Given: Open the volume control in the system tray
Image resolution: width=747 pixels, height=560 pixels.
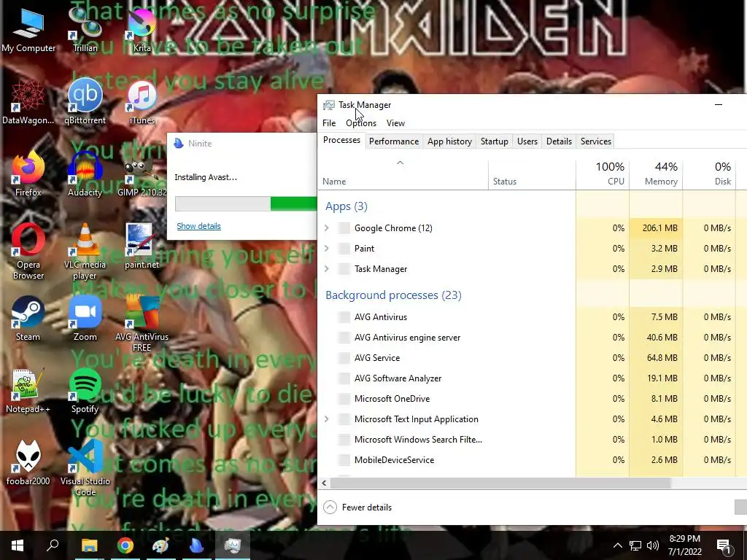Looking at the screenshot, I should pyautogui.click(x=653, y=545).
